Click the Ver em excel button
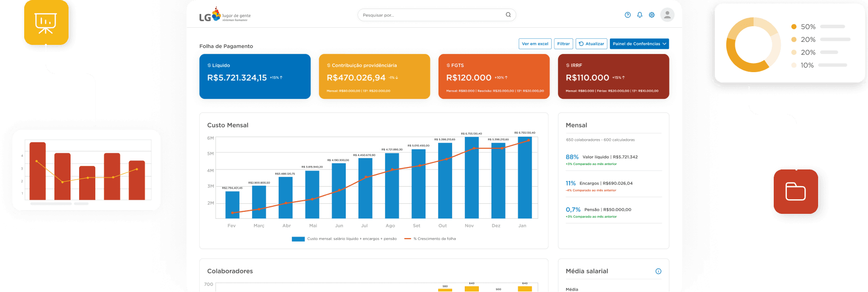The image size is (868, 292). [535, 44]
